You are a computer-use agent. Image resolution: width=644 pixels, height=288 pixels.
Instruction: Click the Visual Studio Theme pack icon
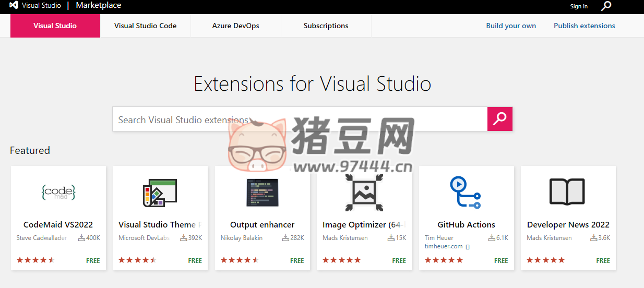pos(160,193)
